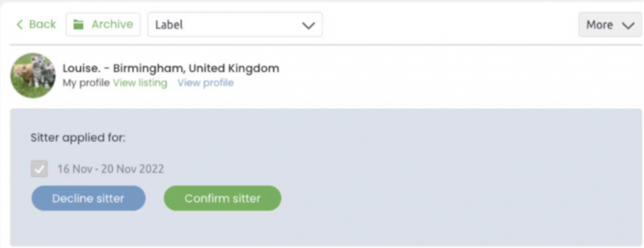The width and height of the screenshot is (644, 248).
Task: Open the View listing link
Action: [140, 84]
